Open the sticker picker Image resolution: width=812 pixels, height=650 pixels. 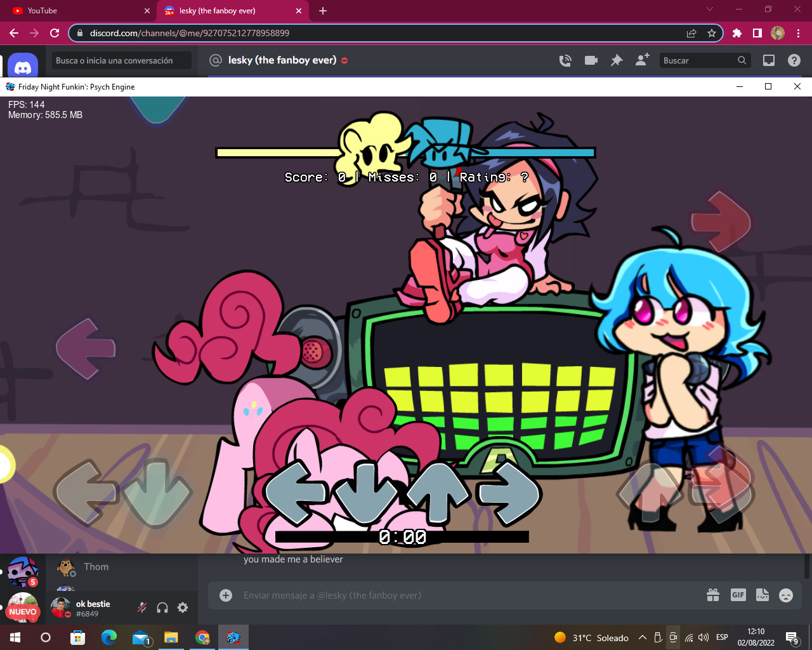763,595
